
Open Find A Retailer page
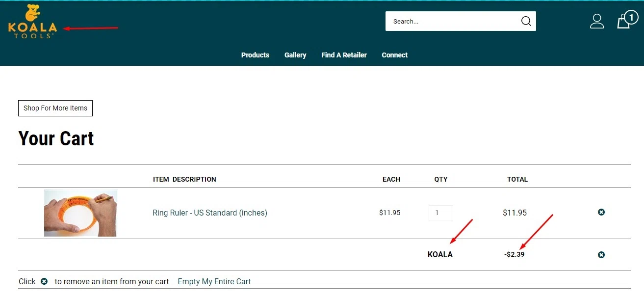pos(344,55)
